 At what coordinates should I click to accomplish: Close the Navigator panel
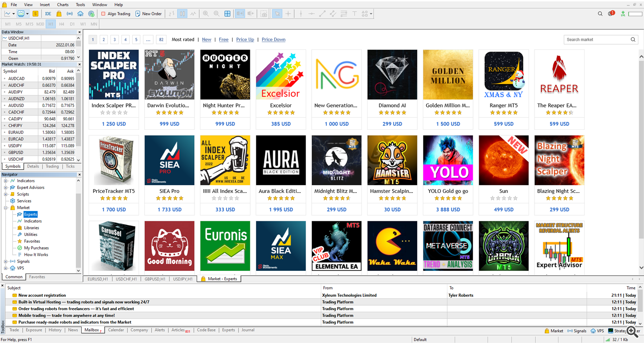[79, 175]
